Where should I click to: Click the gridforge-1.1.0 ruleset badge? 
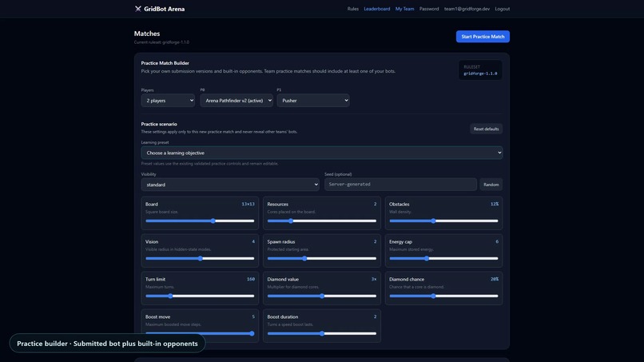(x=480, y=70)
